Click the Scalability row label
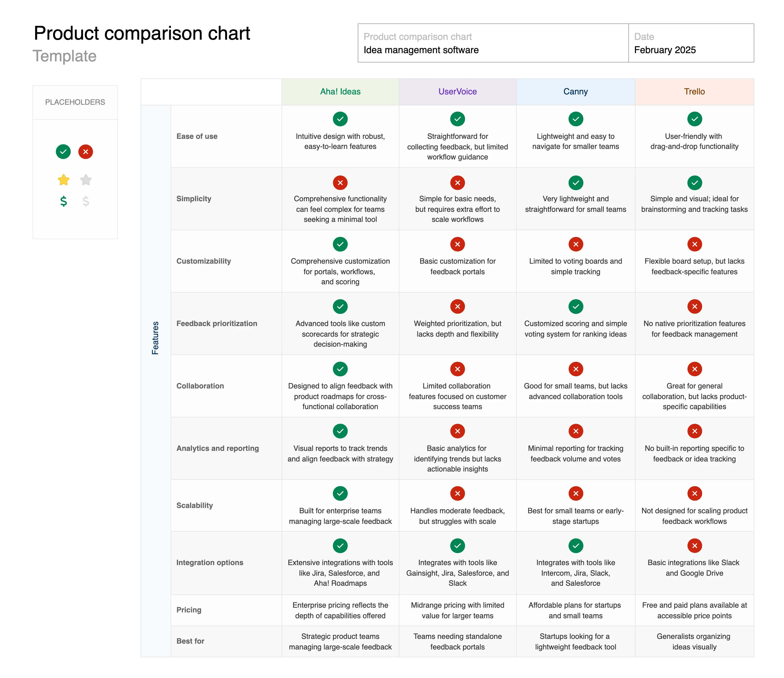784x678 pixels. tap(195, 505)
